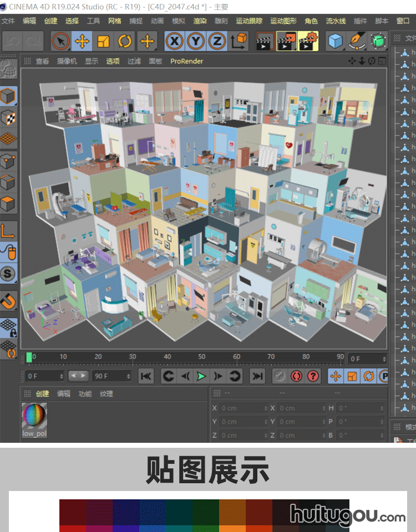Viewport: 416px width, 532px height.
Task: Select the Live Selection arrow tool
Action: [60, 41]
